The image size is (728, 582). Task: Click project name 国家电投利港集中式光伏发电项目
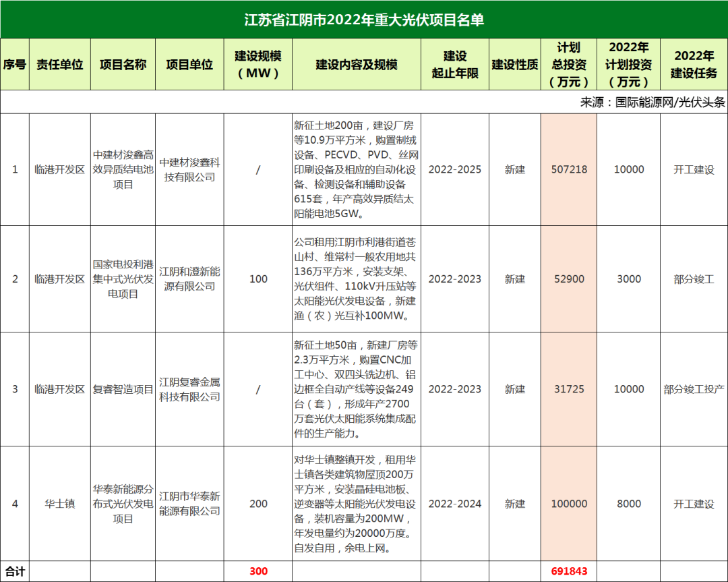pos(123,279)
